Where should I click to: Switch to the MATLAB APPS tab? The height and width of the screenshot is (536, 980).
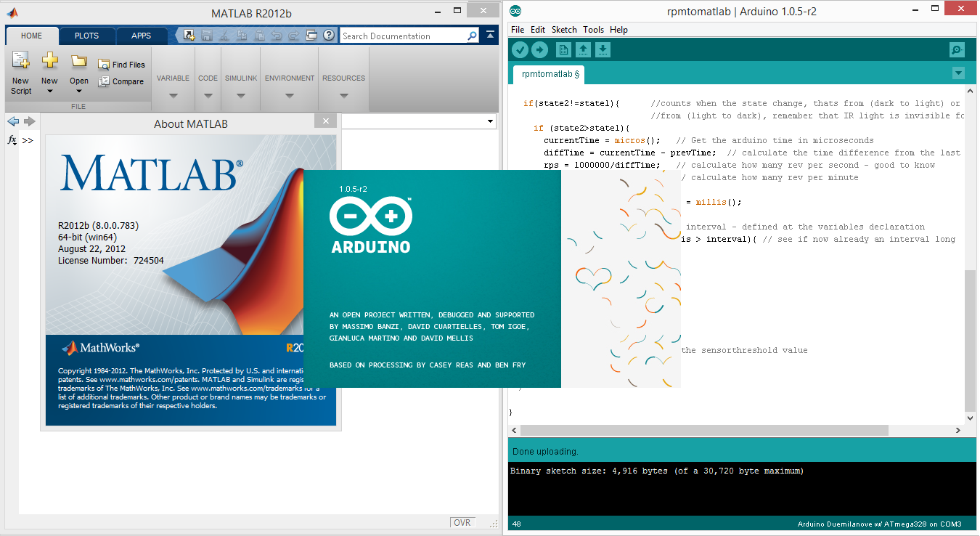click(x=142, y=36)
